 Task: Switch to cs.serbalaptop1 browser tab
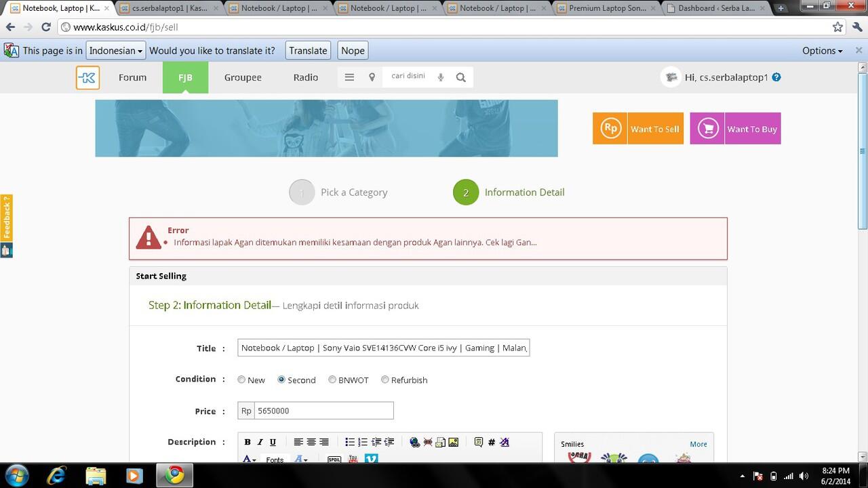tap(170, 8)
